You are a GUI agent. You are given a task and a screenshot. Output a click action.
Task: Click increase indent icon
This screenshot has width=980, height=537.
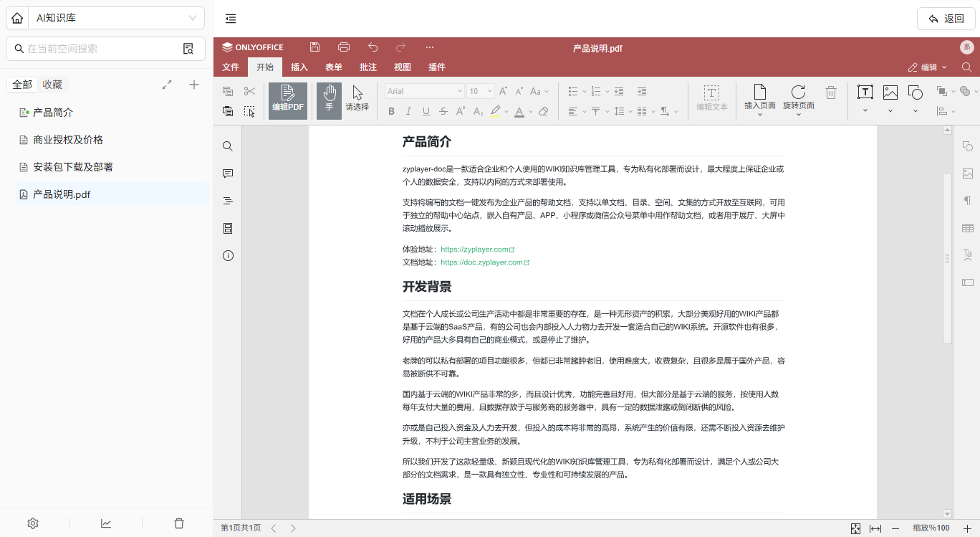pos(642,91)
